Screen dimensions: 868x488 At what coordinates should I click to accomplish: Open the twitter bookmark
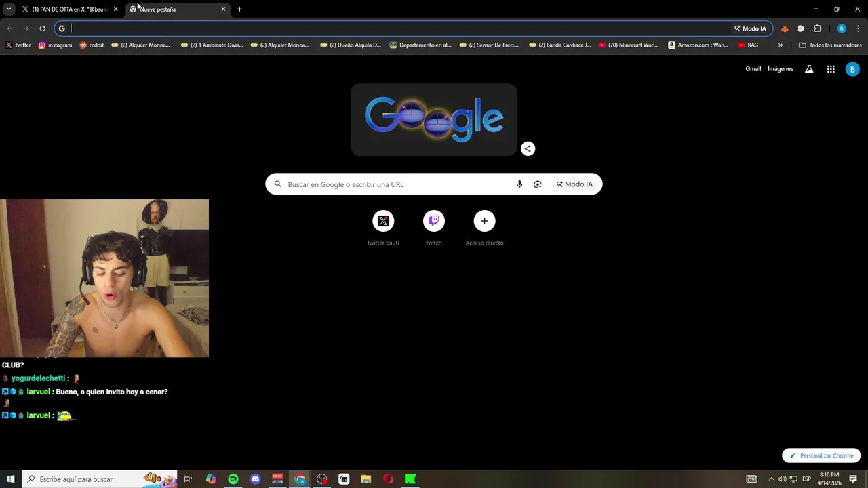(18, 45)
